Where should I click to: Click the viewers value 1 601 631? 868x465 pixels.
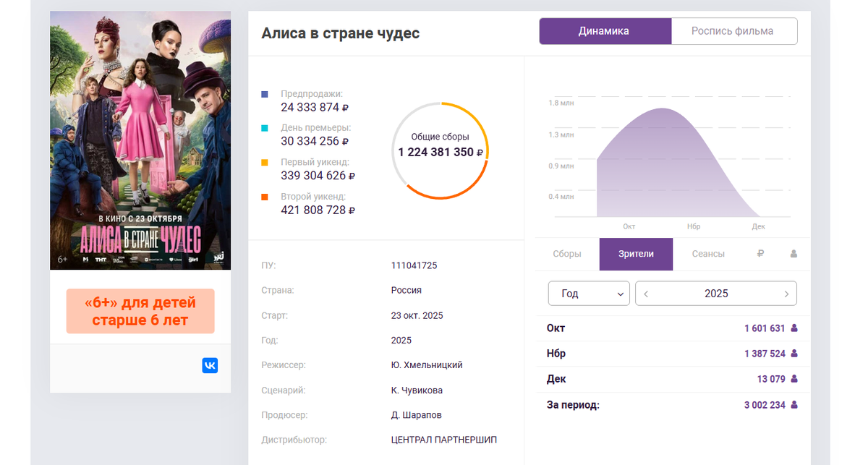(x=765, y=328)
